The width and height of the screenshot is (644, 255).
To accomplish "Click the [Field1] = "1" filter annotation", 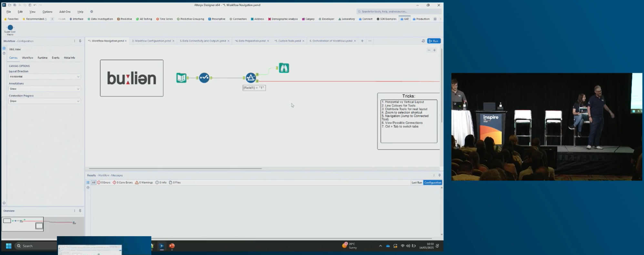I will pos(254,88).
